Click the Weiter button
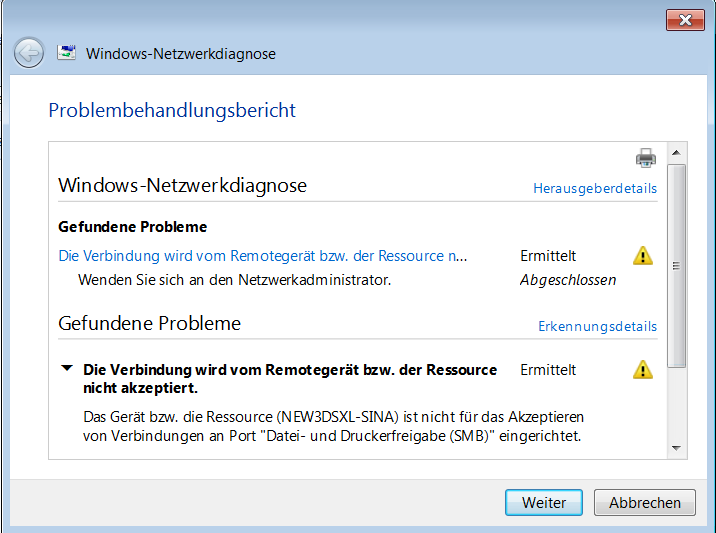 click(543, 502)
